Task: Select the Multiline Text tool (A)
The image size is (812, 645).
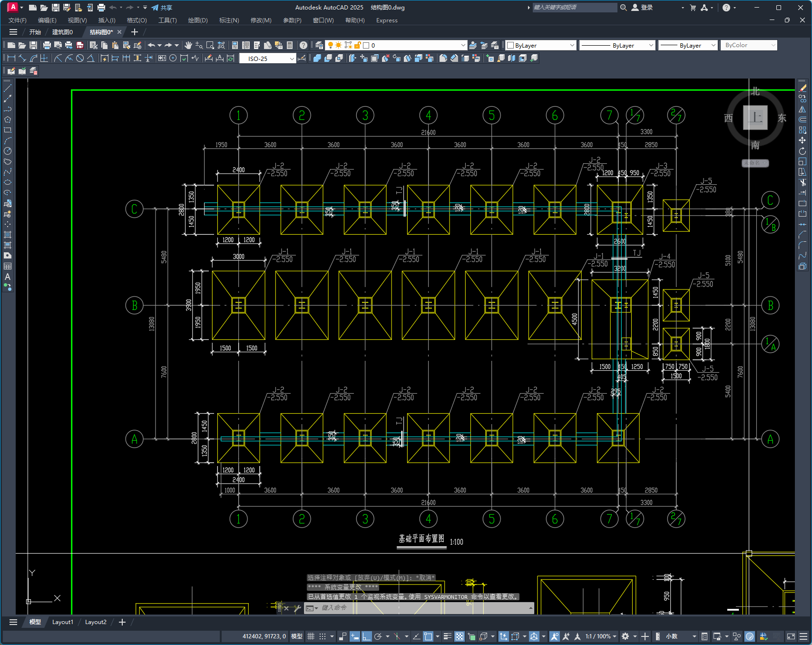Action: [8, 277]
